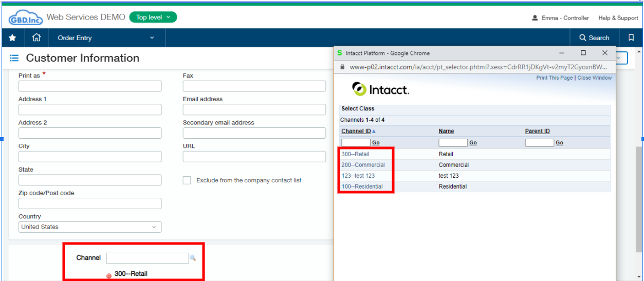The image size is (644, 281).
Task: Click the City input field
Action: pyautogui.click(x=90, y=157)
